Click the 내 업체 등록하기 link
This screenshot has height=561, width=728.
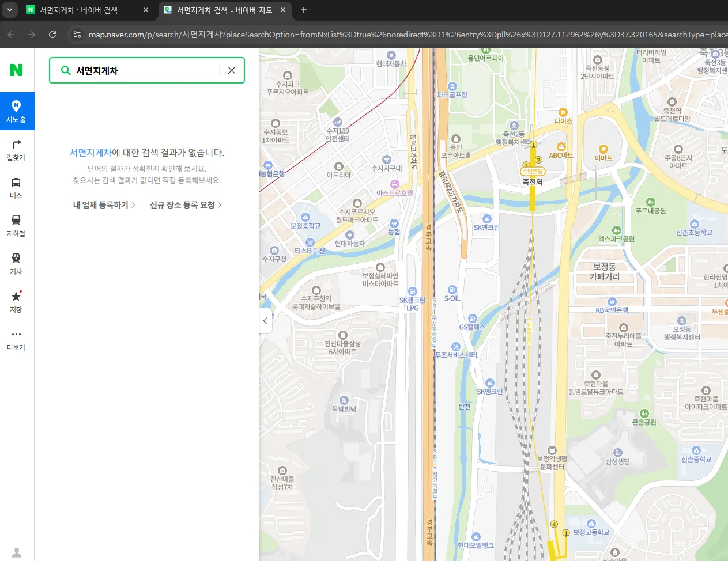tap(100, 204)
